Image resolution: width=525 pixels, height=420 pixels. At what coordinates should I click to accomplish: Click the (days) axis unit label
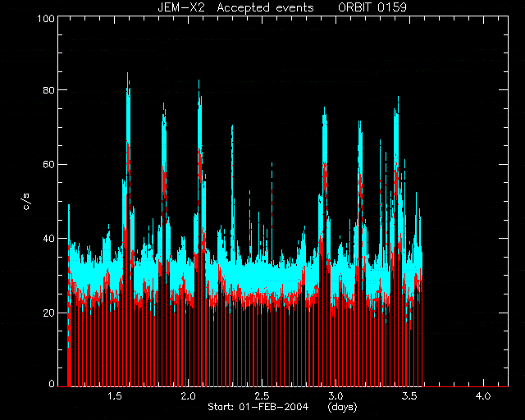[342, 407]
